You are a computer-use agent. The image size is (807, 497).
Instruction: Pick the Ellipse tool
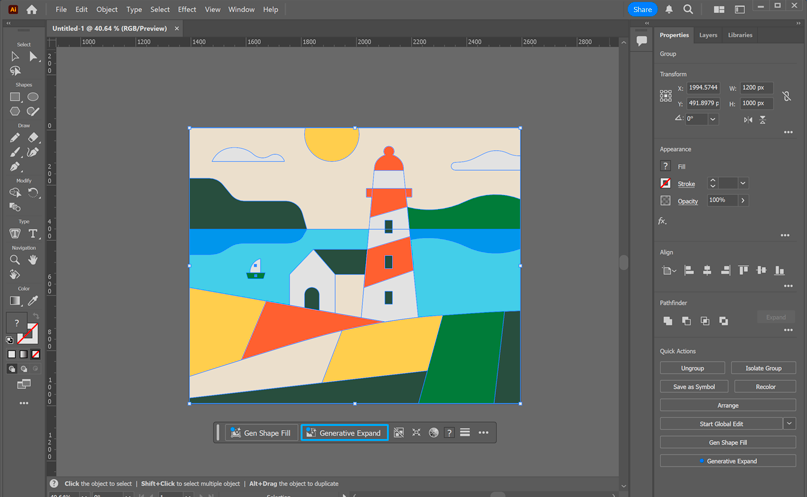[33, 97]
